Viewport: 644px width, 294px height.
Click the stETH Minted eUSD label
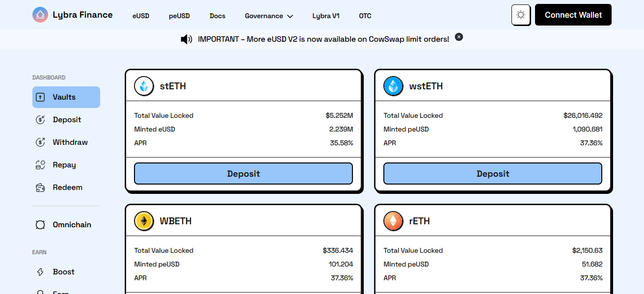tap(155, 129)
